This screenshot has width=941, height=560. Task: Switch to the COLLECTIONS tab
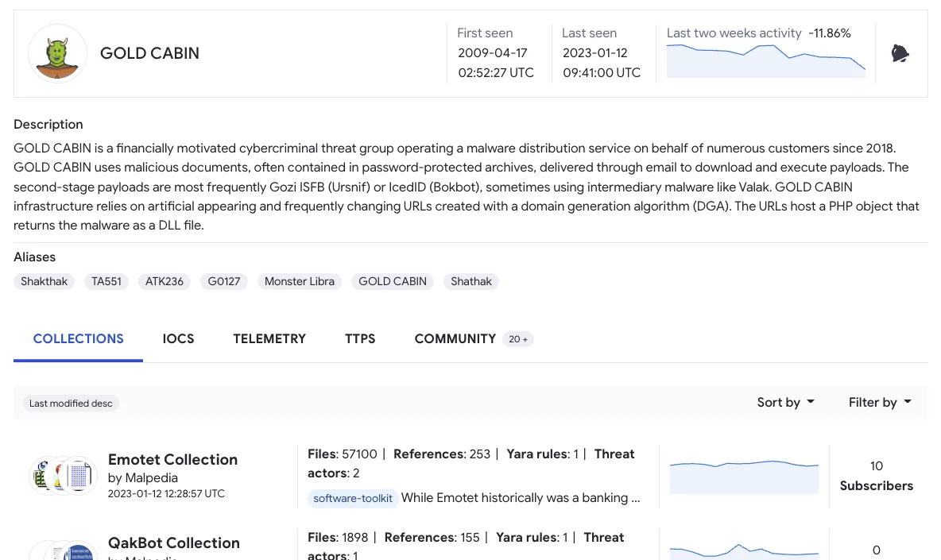[78, 338]
